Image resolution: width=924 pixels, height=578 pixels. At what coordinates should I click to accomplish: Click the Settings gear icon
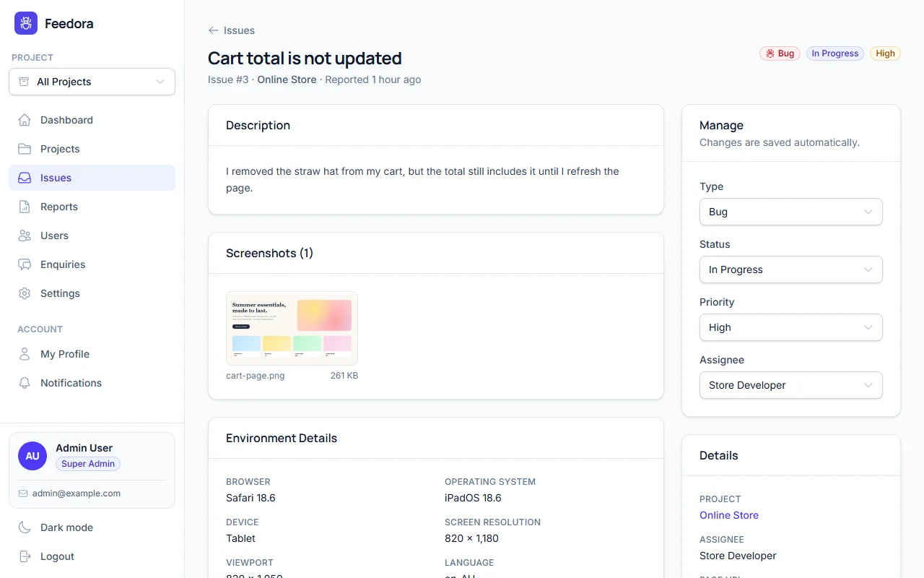(25, 293)
